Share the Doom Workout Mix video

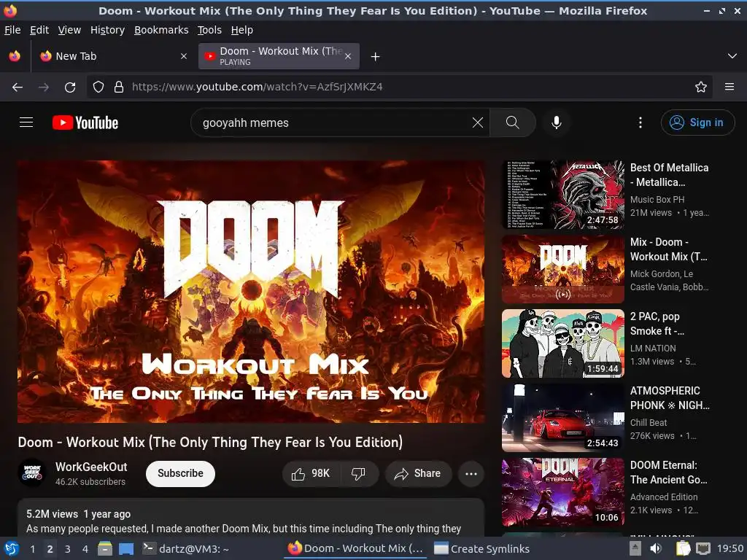click(x=419, y=474)
